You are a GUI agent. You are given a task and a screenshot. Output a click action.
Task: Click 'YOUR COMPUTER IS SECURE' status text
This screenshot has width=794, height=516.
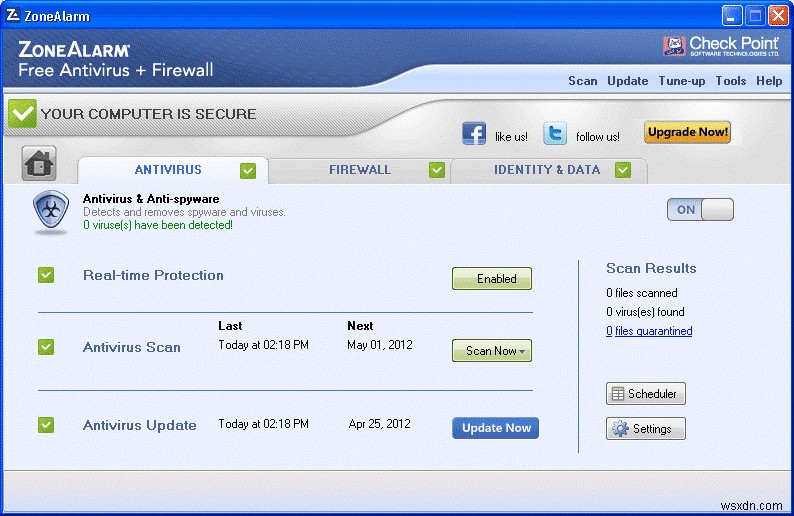click(148, 114)
